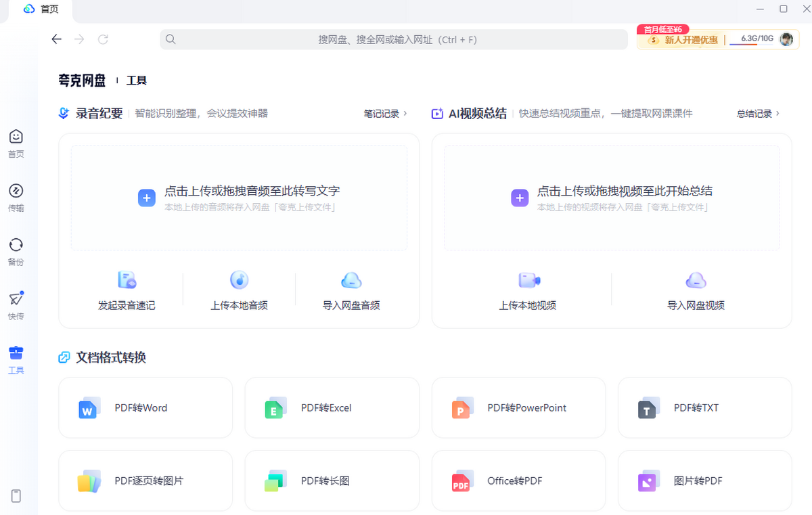Click the 夸克网盘 breadcrumb
This screenshot has width=812, height=515.
pyautogui.click(x=82, y=81)
